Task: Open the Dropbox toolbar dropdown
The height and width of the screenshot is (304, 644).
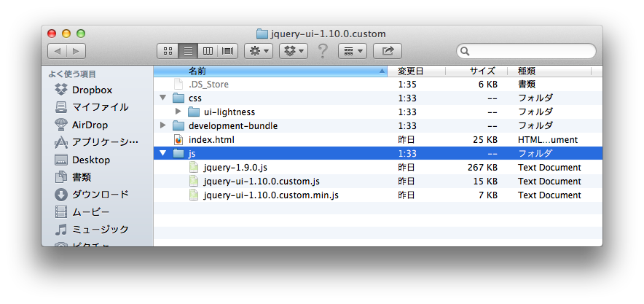Action: pos(294,51)
